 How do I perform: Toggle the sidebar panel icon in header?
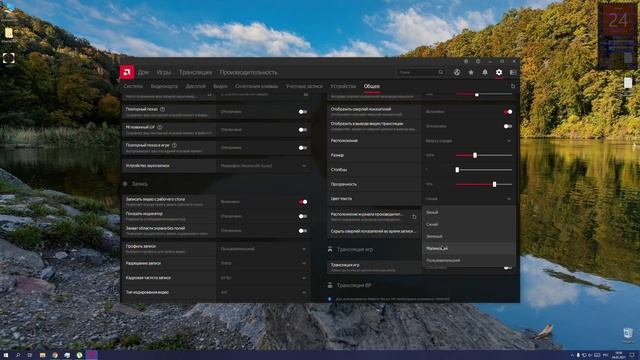pos(513,72)
